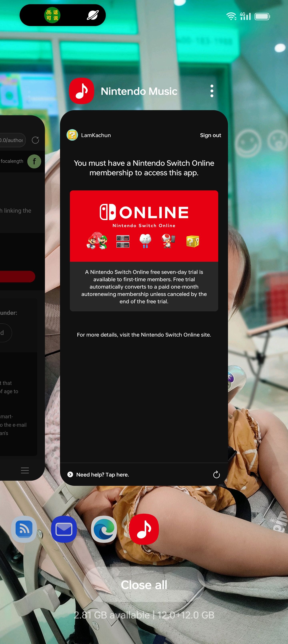Tap the 4G signal strength indicator

245,16
